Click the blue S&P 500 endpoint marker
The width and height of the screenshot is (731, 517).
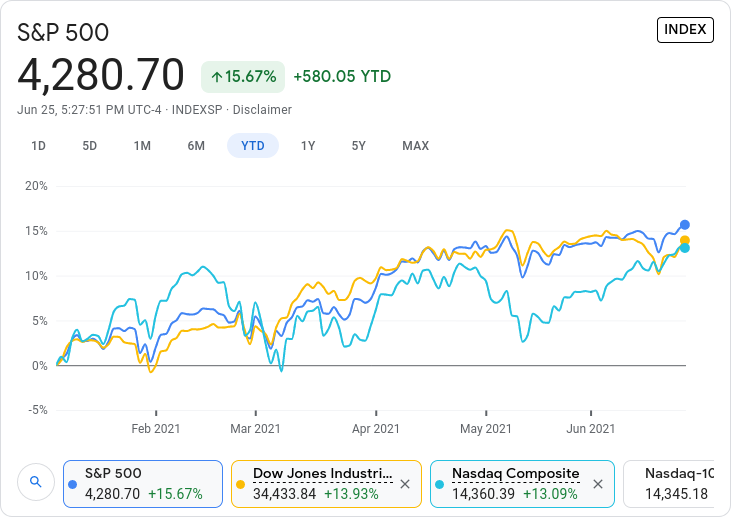pos(684,225)
